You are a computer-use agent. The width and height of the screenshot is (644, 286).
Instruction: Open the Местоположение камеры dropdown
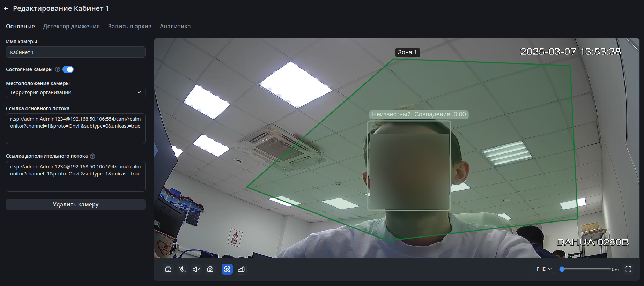click(75, 92)
